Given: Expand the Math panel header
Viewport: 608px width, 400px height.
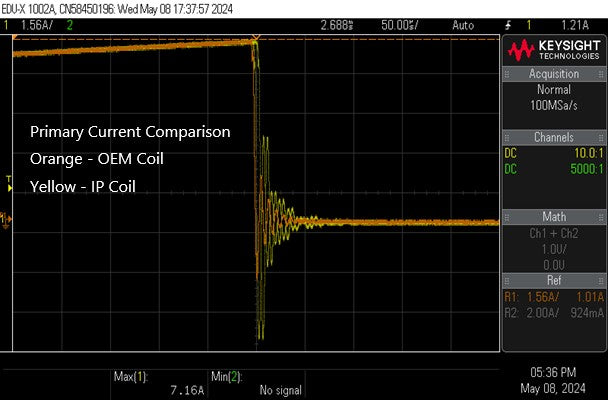Looking at the screenshot, I should 553,217.
